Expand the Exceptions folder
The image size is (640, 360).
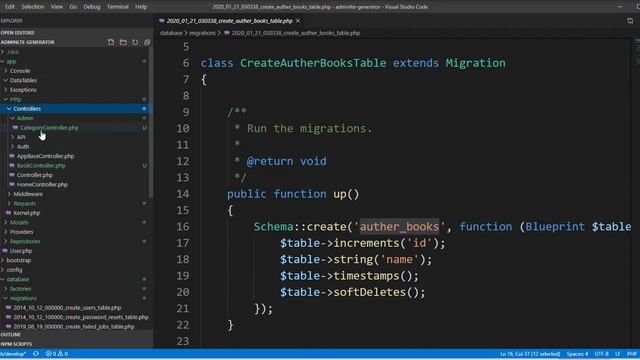(x=6, y=90)
